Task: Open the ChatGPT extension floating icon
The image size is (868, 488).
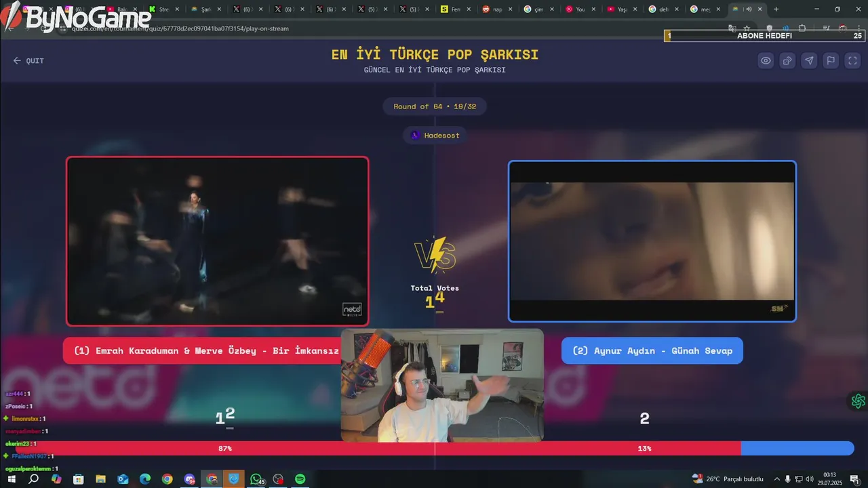Action: coord(859,401)
